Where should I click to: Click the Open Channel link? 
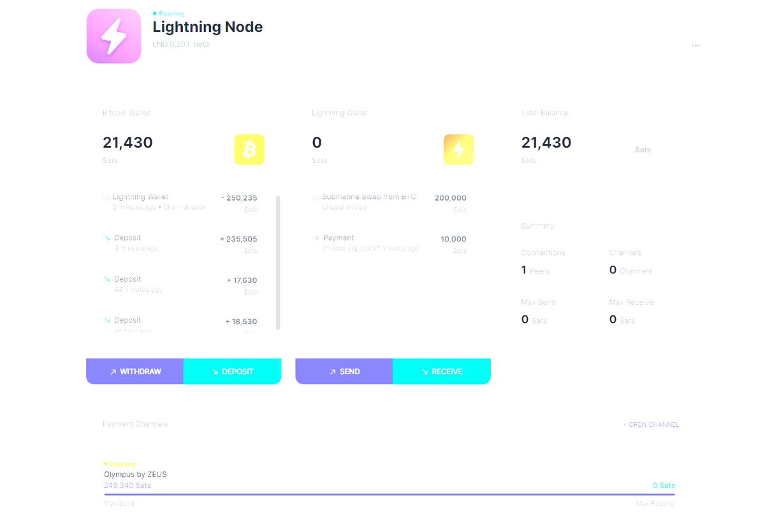click(x=651, y=424)
